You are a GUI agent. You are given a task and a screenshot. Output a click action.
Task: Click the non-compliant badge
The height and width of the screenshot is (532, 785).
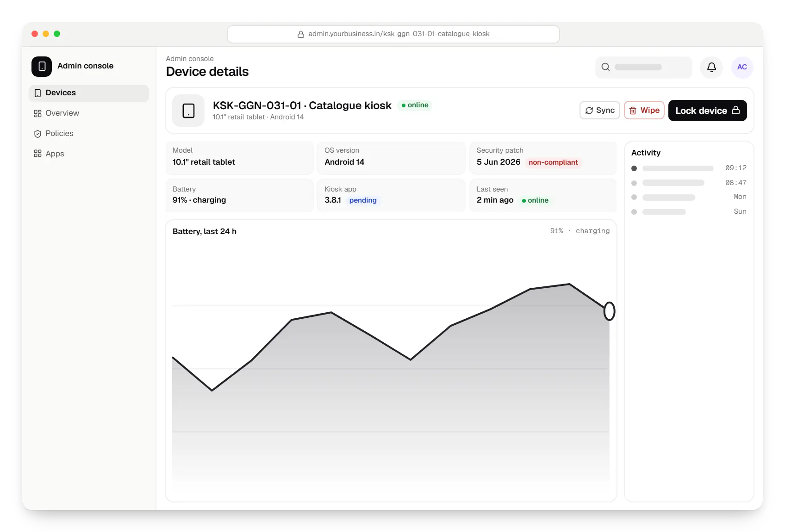553,162
